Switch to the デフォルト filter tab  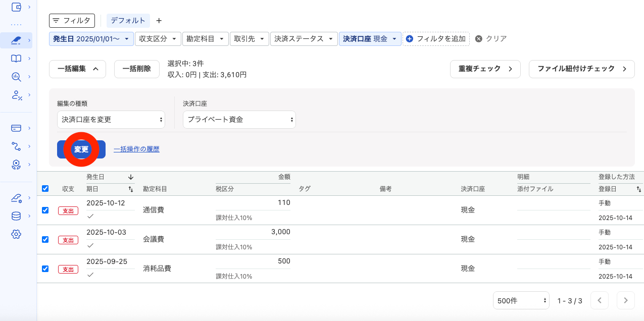click(x=128, y=21)
